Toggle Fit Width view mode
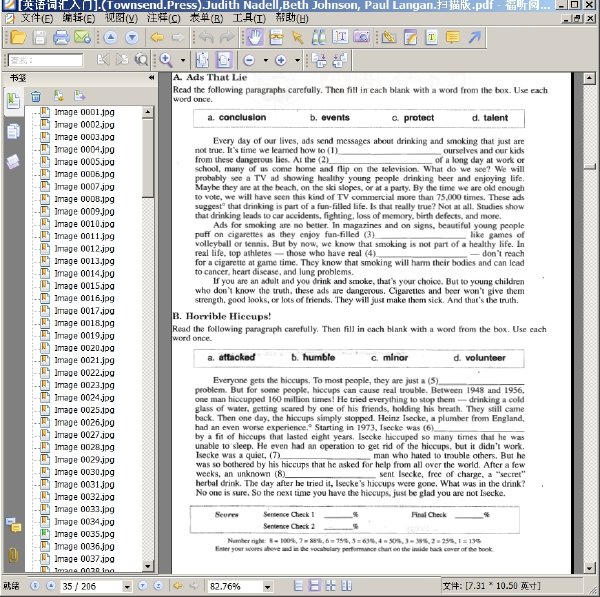The height and width of the screenshot is (597, 600). coord(224,60)
